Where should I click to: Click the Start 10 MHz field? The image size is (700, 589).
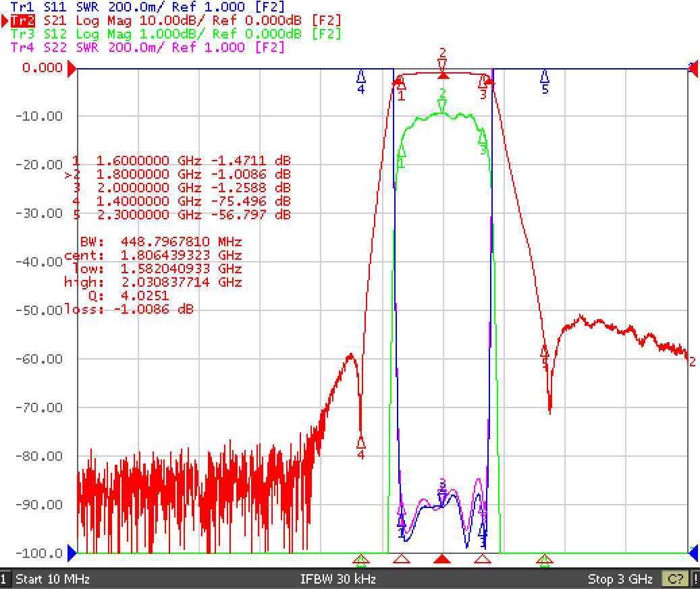pyautogui.click(x=53, y=579)
